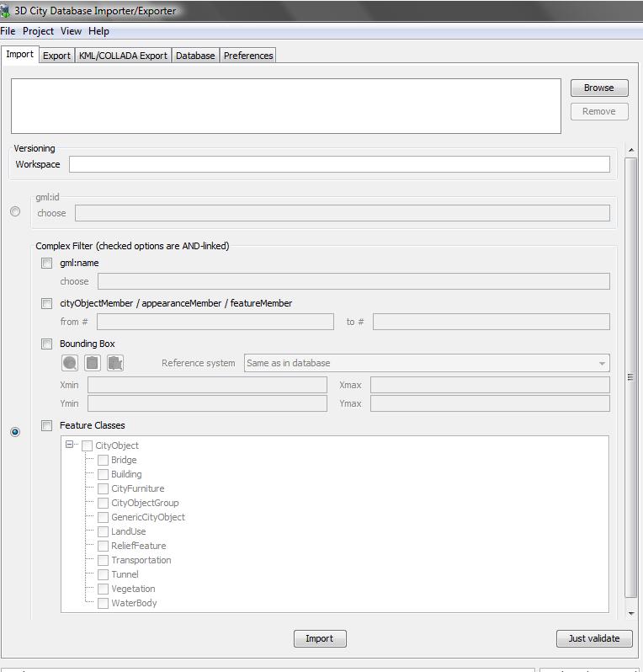The width and height of the screenshot is (643, 672).
Task: Tick the Building feature class checkbox
Action: [x=103, y=474]
